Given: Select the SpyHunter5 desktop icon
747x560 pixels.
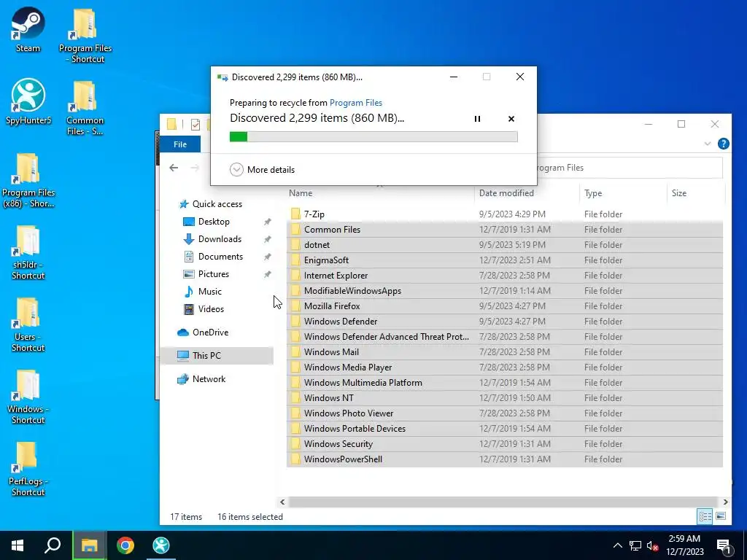Looking at the screenshot, I should point(28,101).
